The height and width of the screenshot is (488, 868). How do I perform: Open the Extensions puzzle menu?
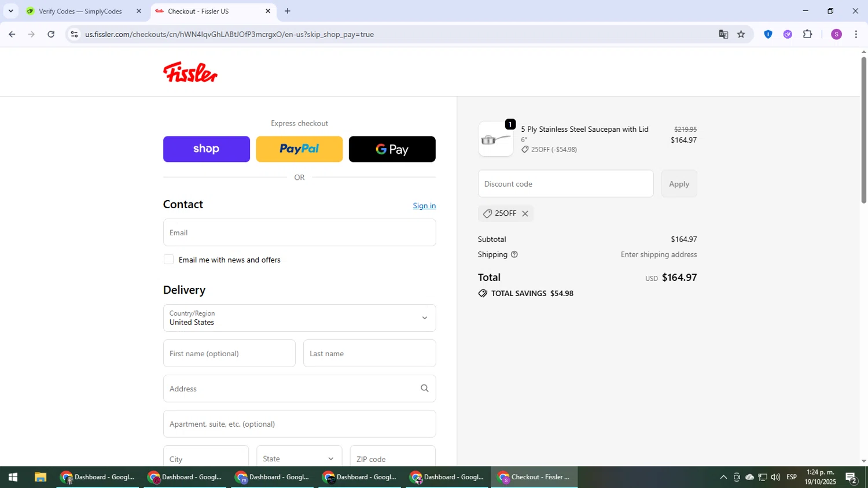pyautogui.click(x=808, y=35)
